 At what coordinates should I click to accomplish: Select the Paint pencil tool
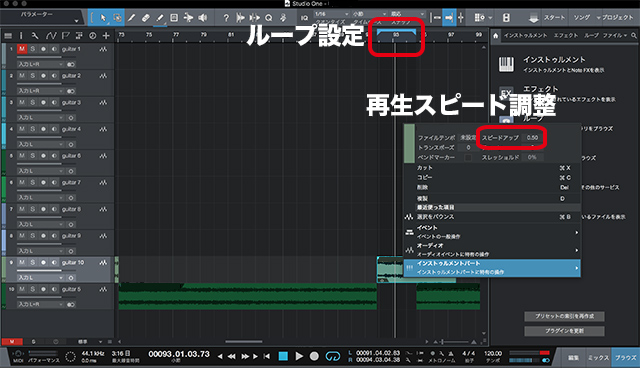(x=160, y=18)
